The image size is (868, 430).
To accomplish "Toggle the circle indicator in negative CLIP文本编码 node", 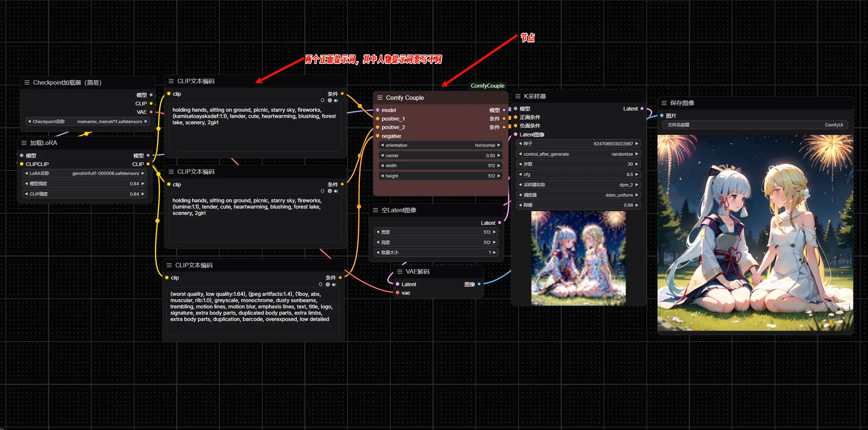I will 321,285.
